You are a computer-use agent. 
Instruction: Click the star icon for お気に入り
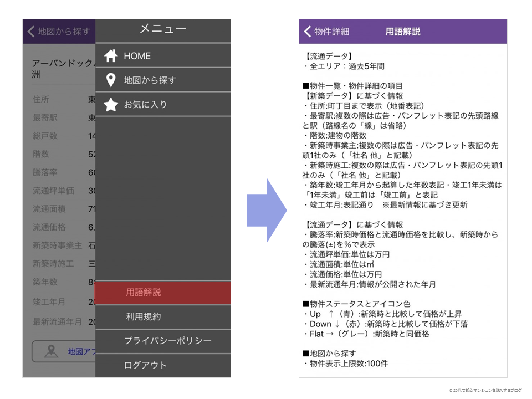coord(111,104)
